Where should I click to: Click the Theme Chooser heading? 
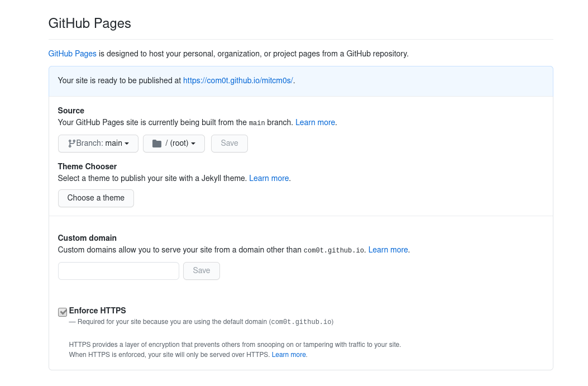[x=87, y=166]
